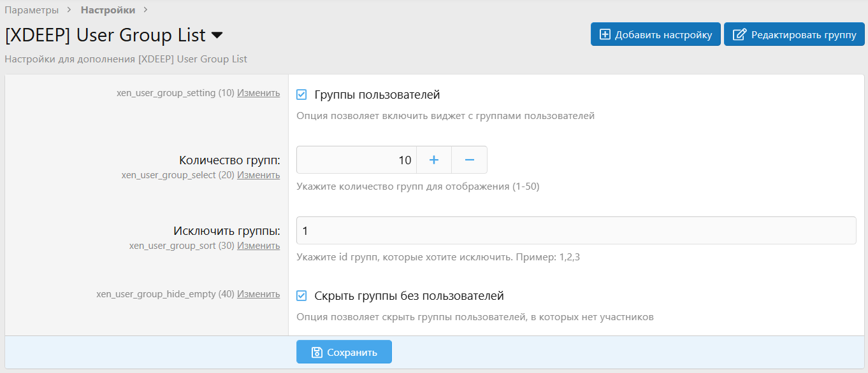Screen dimensions: 868x373
Task: Open 'Изменить' link for xen_user_group_sort
Action: click(x=258, y=245)
